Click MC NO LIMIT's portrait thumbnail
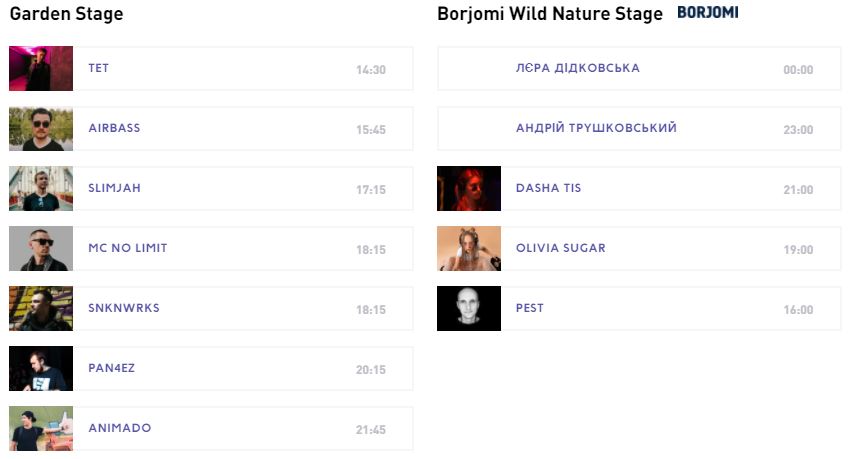 (41, 249)
